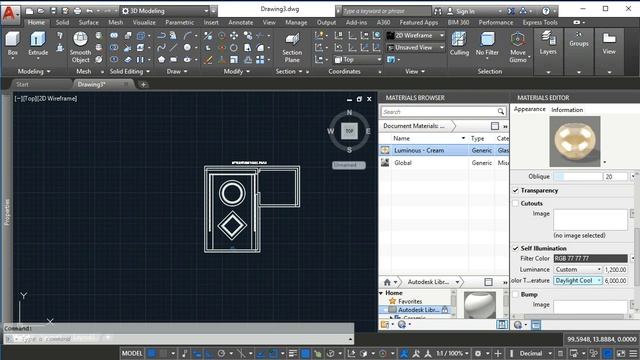Open the Decimal units dropdown in status bar
Viewport: 640px width, 360px height.
(x=535, y=353)
